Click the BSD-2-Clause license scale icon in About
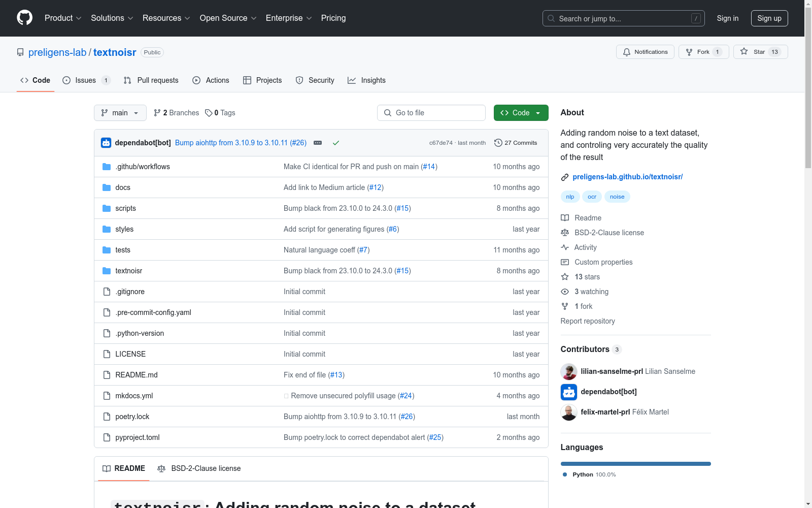 [x=565, y=233]
